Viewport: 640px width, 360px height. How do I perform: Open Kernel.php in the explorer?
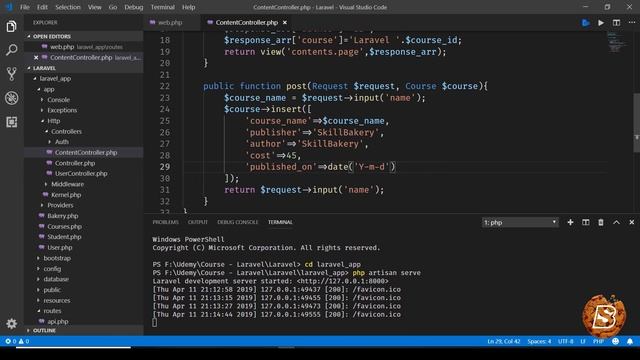pos(66,195)
